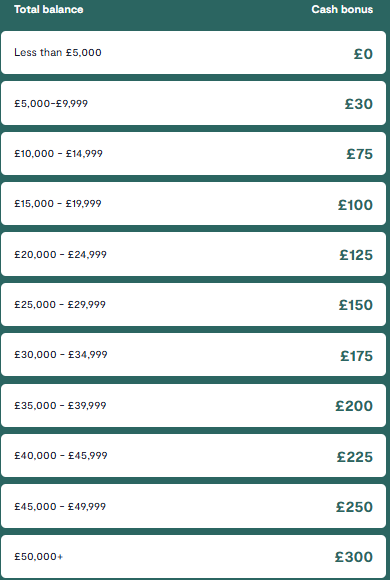Click the £300 cash bonus amount

[354, 557]
